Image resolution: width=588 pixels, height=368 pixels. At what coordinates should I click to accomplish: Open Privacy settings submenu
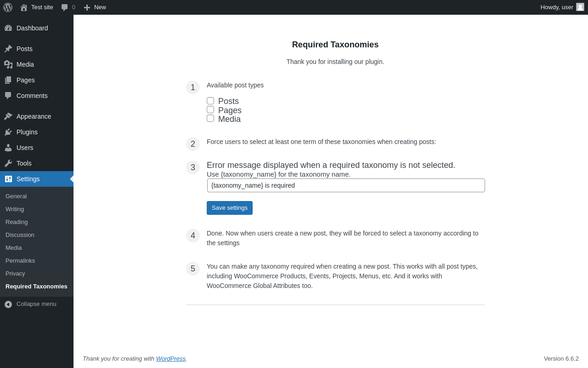click(x=37, y=273)
